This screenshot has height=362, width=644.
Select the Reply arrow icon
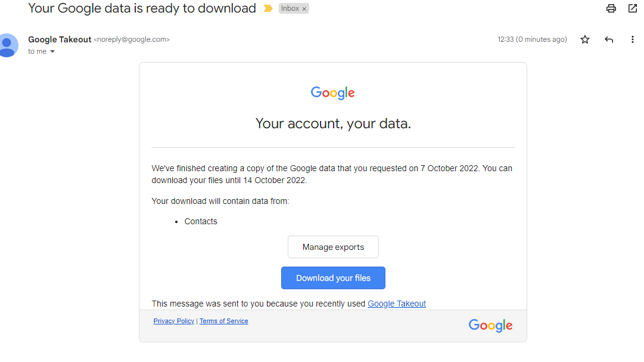(608, 39)
